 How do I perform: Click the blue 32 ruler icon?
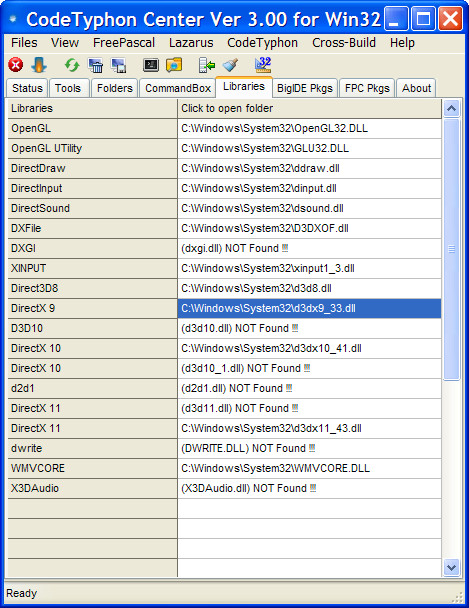pyautogui.click(x=263, y=64)
